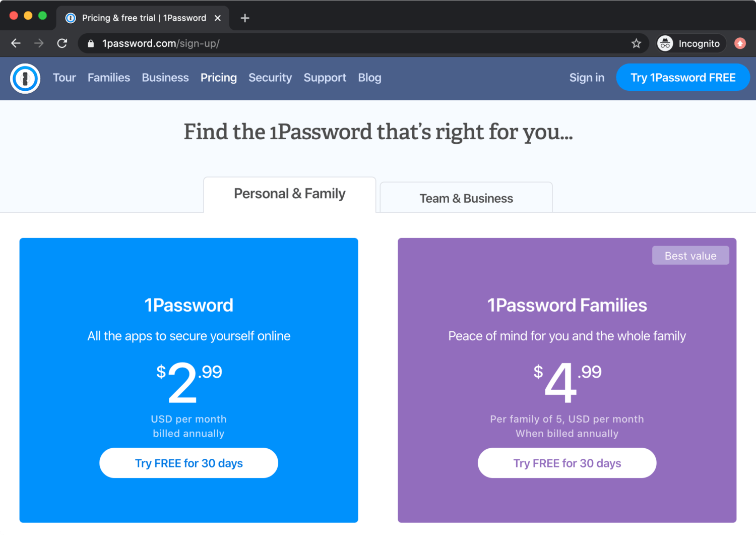Reload the page with the refresh icon

tap(62, 43)
